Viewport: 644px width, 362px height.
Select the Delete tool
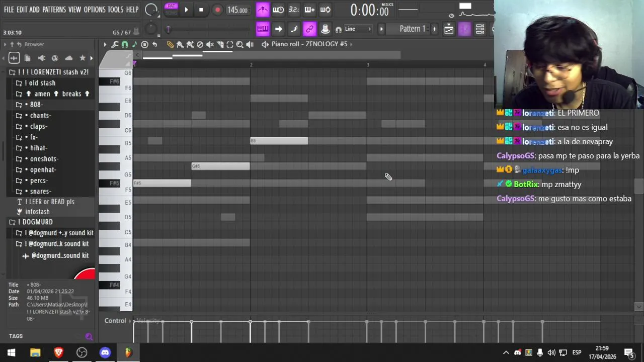(x=200, y=44)
